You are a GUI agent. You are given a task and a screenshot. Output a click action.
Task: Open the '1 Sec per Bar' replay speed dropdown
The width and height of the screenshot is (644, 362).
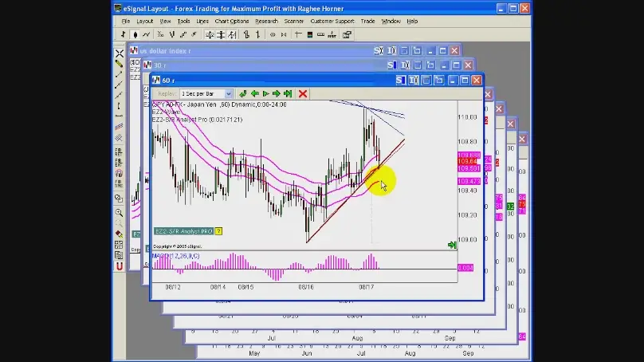click(229, 93)
